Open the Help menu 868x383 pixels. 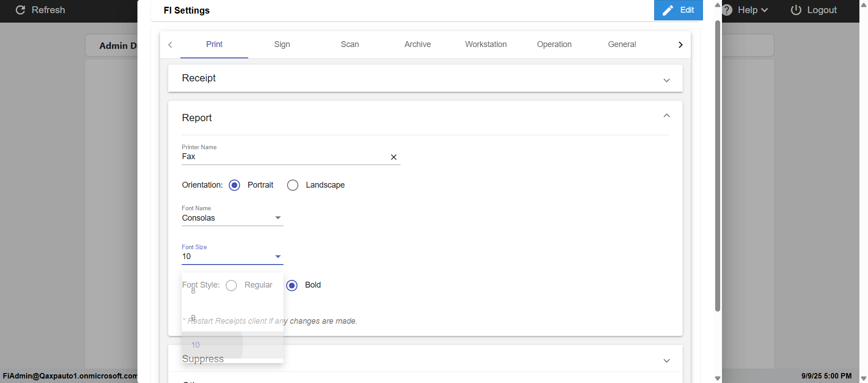coord(753,10)
